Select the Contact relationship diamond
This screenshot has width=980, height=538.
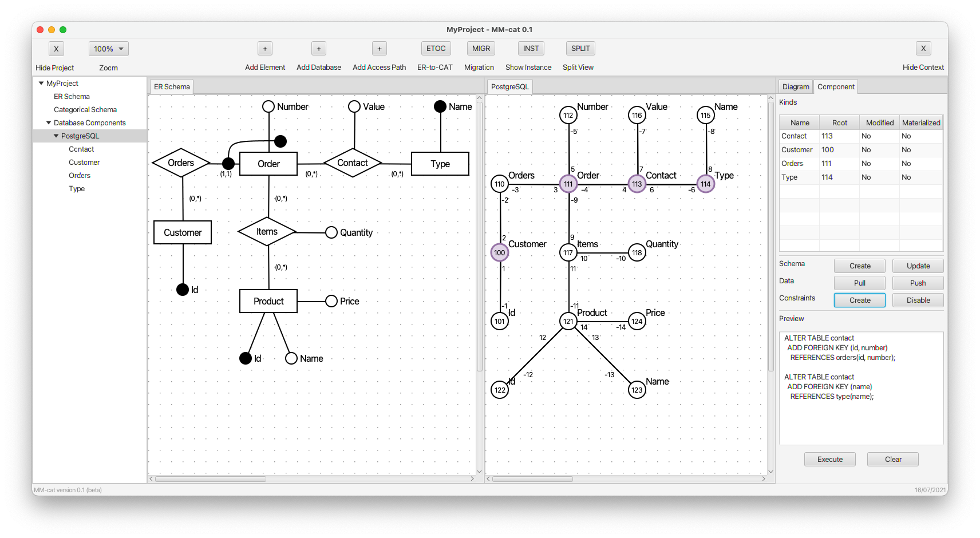353,163
